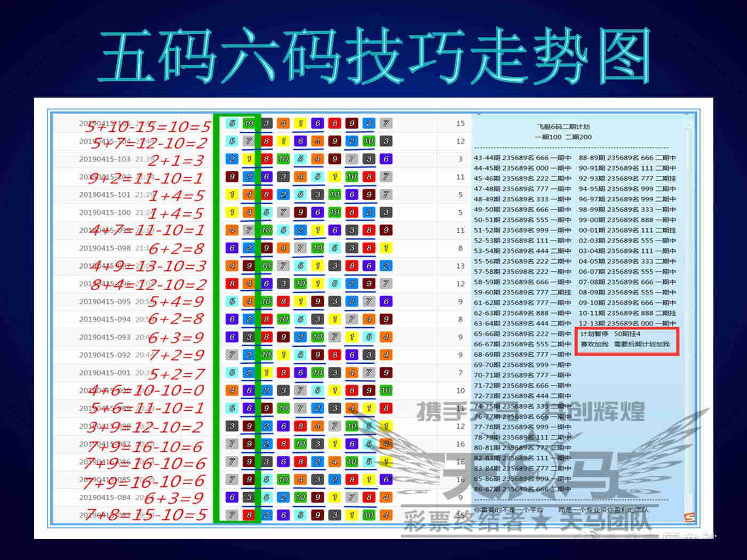Viewport: 747px width, 560px height.
Task: Click the line 一期100 二期200
Action: (x=563, y=137)
